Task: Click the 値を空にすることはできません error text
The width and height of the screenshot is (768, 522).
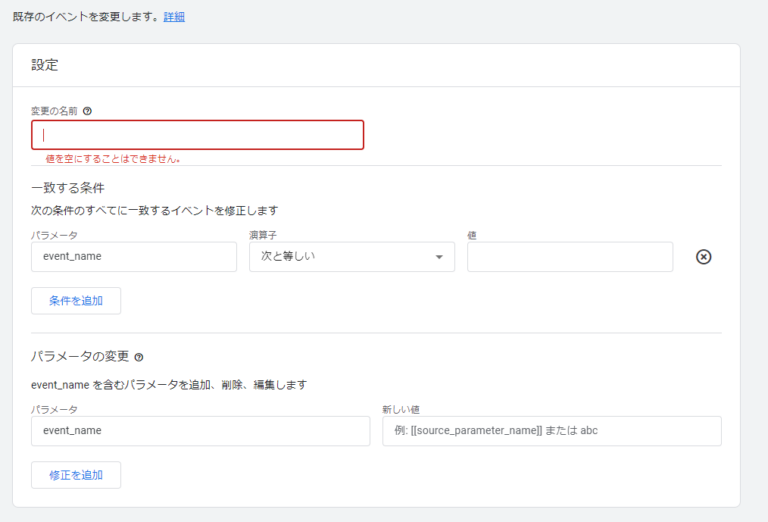Action: point(113,159)
